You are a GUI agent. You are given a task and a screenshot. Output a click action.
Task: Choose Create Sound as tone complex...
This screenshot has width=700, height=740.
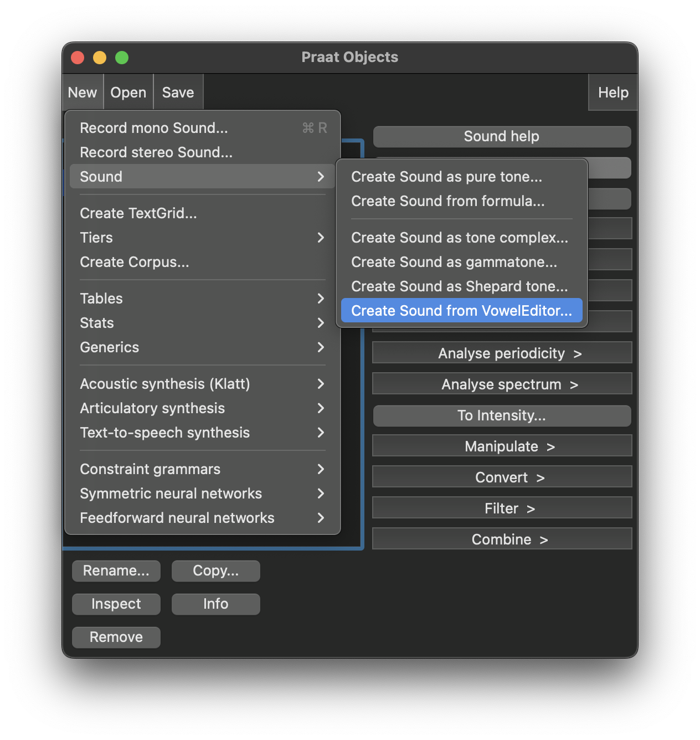pos(462,238)
